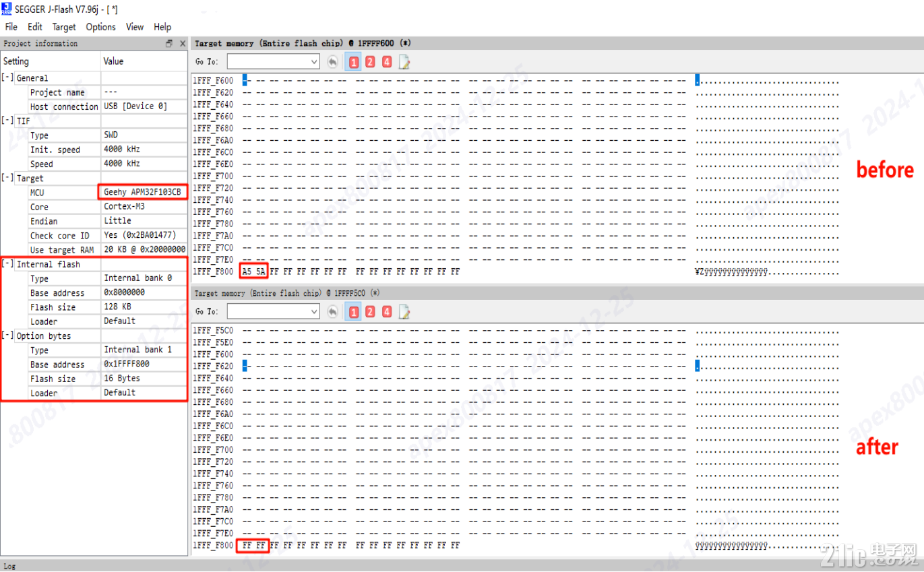Click address 1FFF_F5C0 in lower memory window

click(x=213, y=330)
